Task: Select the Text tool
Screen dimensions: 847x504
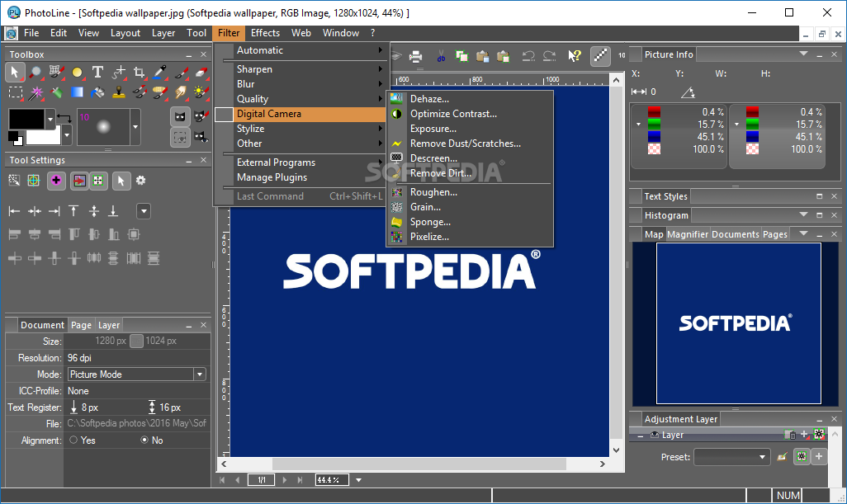Action: (x=97, y=72)
